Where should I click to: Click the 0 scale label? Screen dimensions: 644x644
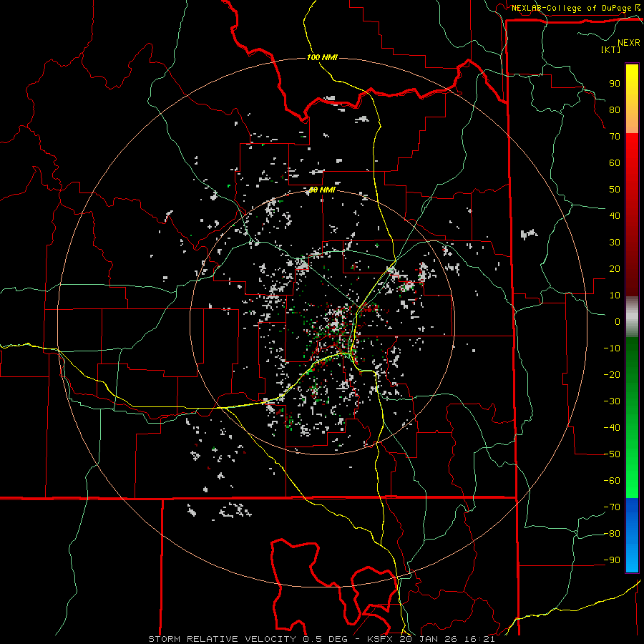coord(618,321)
